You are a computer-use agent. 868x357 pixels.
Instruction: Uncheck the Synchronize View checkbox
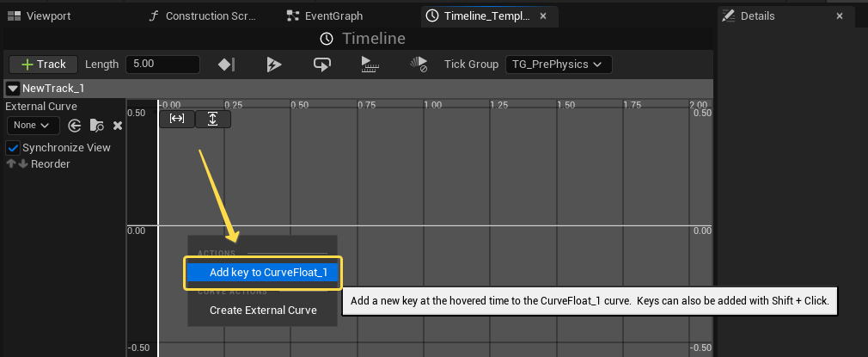coord(13,147)
